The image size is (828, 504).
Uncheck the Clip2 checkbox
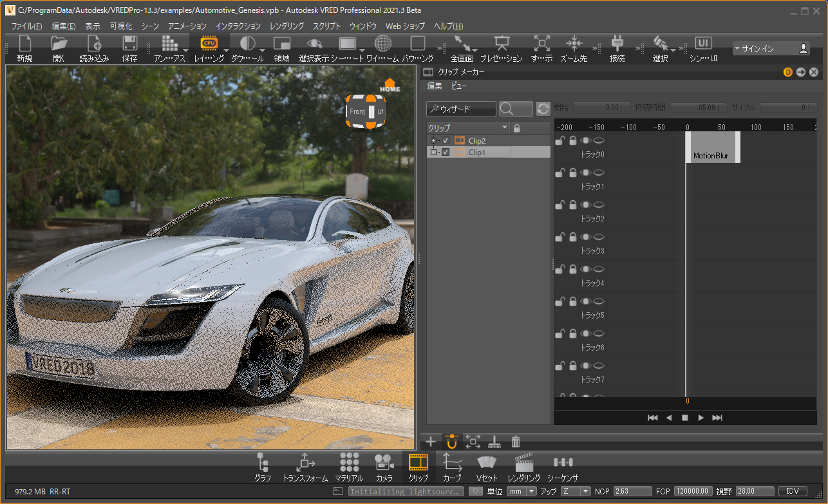[x=446, y=140]
